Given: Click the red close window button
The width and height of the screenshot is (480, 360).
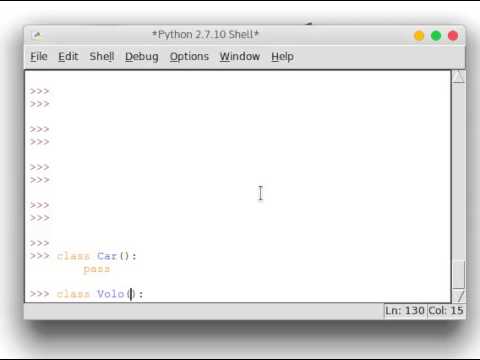Looking at the screenshot, I should tap(453, 36).
